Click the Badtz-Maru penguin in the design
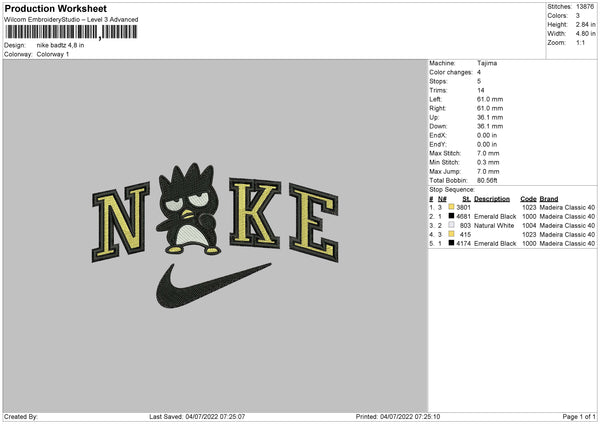Viewport: 600px width, 424px height. coord(188,209)
